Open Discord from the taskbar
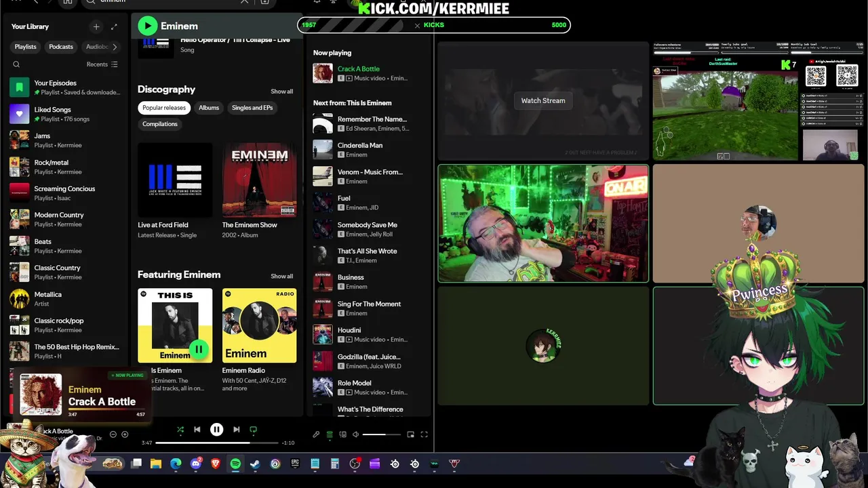This screenshot has width=868, height=488. [x=196, y=464]
